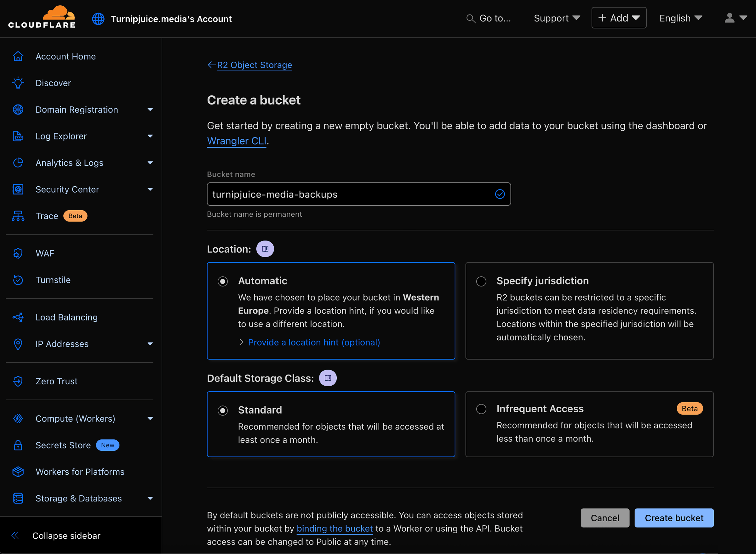Open the Location documentation book icon
The image size is (756, 554).
click(265, 249)
